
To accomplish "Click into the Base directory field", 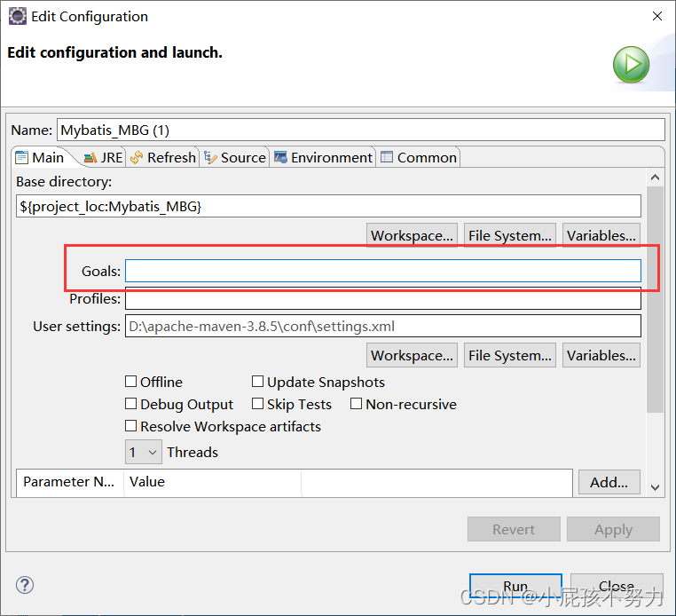I will point(328,206).
